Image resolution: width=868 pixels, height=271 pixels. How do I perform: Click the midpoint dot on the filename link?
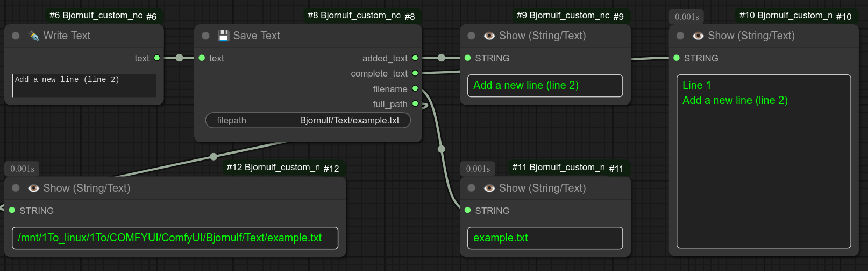[442, 149]
